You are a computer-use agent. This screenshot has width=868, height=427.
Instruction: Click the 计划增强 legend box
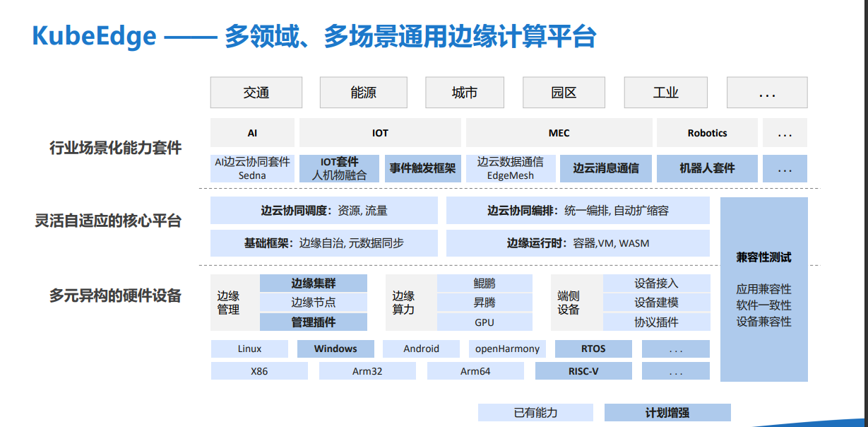tap(667, 412)
